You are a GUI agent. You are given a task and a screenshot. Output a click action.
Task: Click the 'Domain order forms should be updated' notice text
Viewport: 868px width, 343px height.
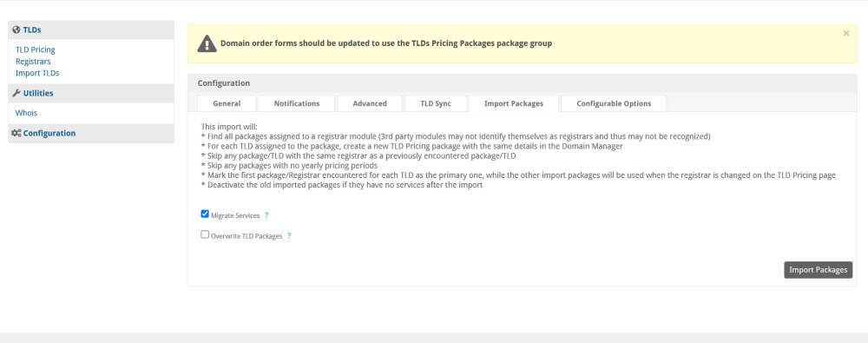pos(386,43)
